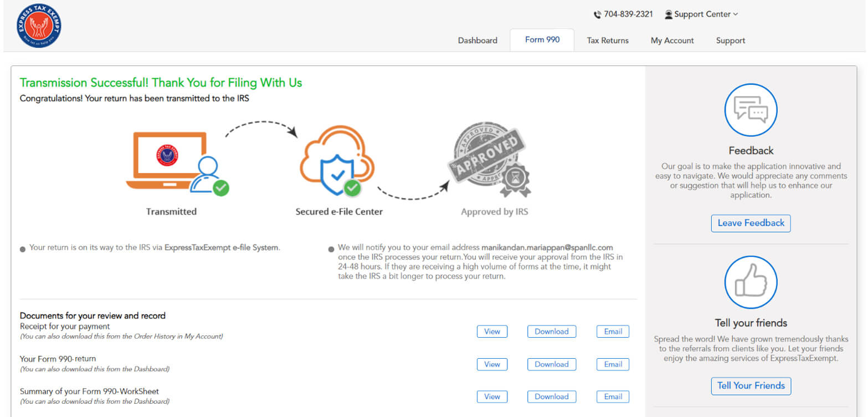The height and width of the screenshot is (417, 868).
Task: Click the Secured e-File Center cloud icon
Action: click(337, 161)
